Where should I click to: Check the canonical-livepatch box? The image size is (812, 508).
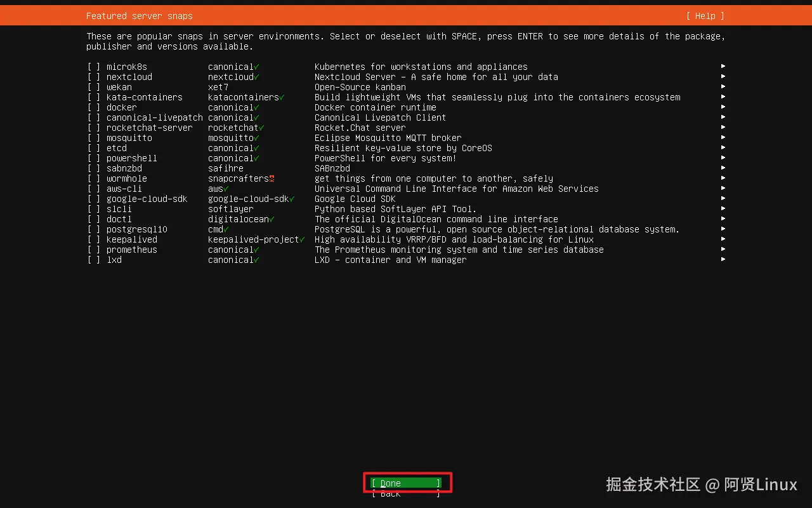(x=94, y=117)
